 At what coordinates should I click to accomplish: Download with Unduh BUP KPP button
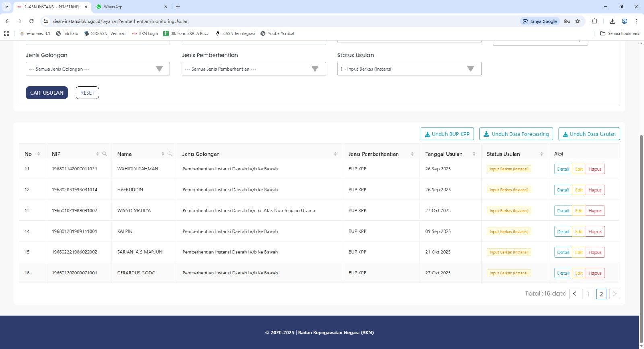pyautogui.click(x=447, y=134)
